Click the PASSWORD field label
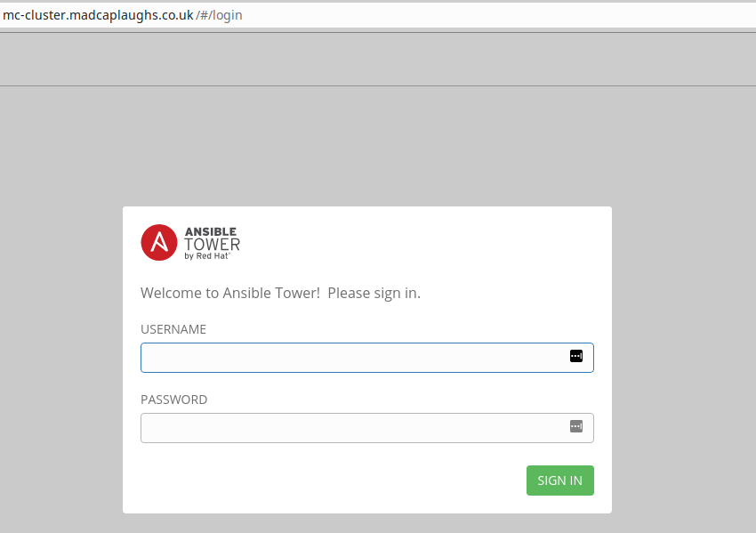This screenshot has width=756, height=533. pos(174,400)
